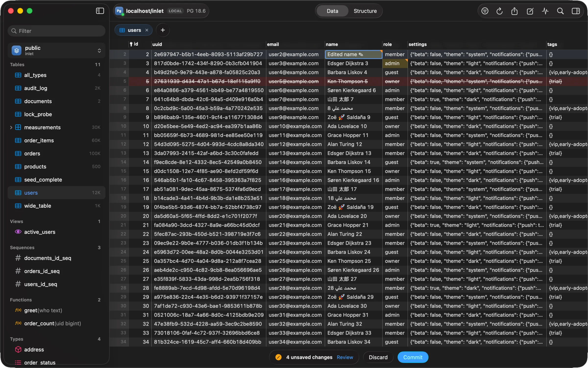The width and height of the screenshot is (588, 368).
Task: Select the lock_probe table
Action: [x=57, y=114]
